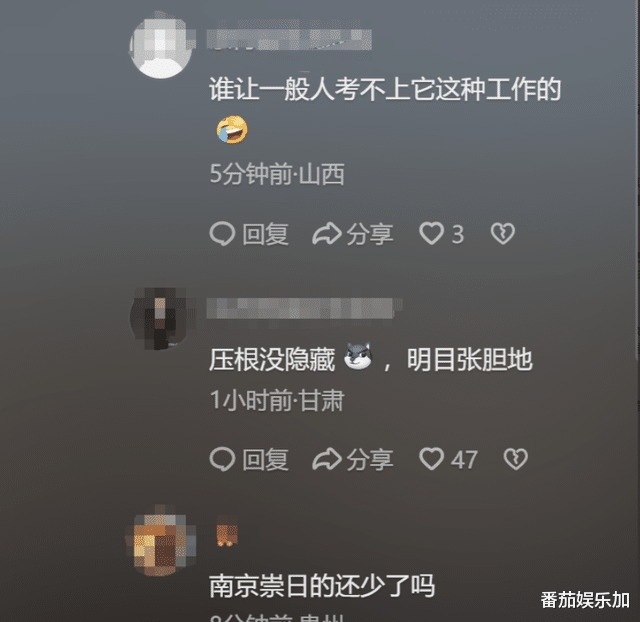Image resolution: width=640 pixels, height=622 pixels.
Task: Click the first commenter's blurred username
Action: 289,40
